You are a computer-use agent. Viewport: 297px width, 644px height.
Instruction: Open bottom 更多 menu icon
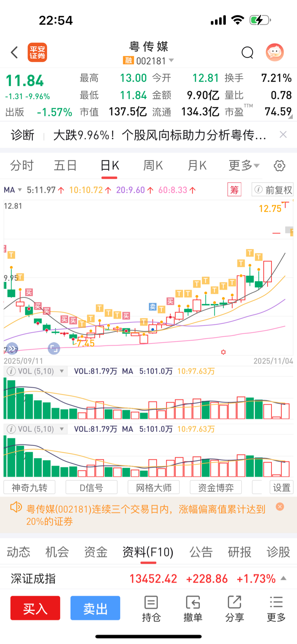point(276,609)
